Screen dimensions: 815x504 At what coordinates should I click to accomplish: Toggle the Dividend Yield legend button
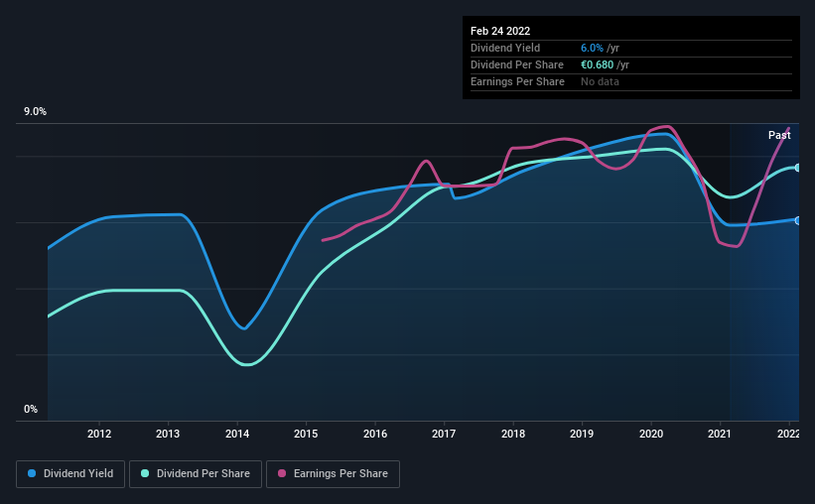(70, 474)
